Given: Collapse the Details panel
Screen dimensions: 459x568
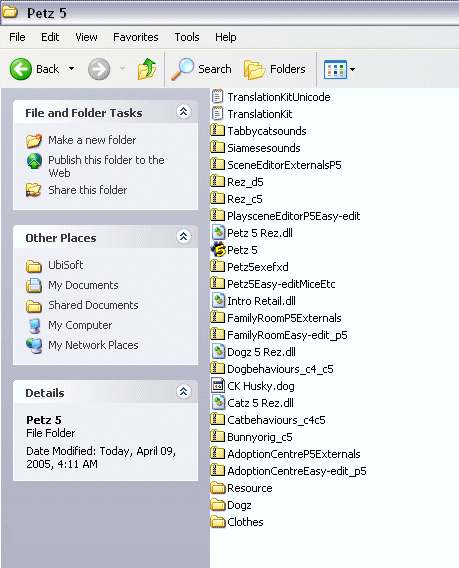Looking at the screenshot, I should point(184,392).
